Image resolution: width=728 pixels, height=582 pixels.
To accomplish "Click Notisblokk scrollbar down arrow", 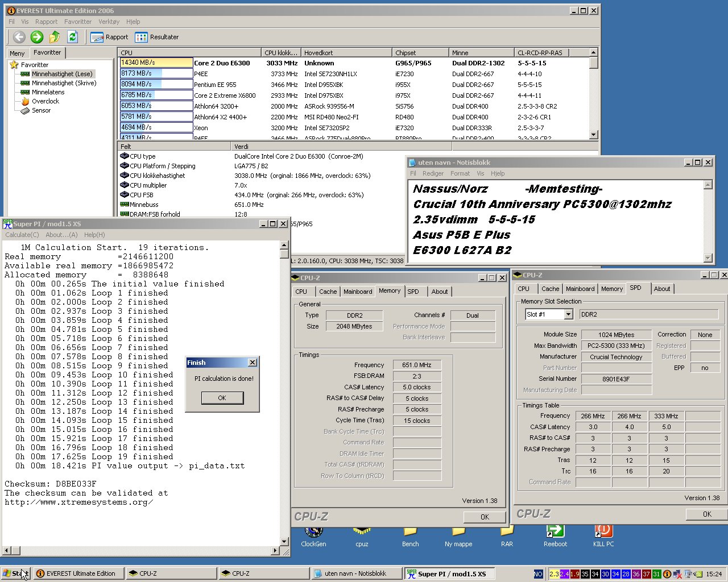I will tap(708, 258).
